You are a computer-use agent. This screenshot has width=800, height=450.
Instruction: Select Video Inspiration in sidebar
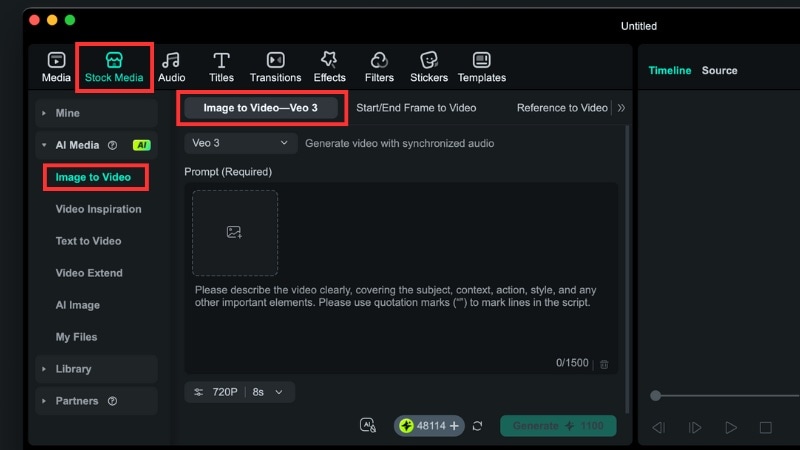click(98, 209)
